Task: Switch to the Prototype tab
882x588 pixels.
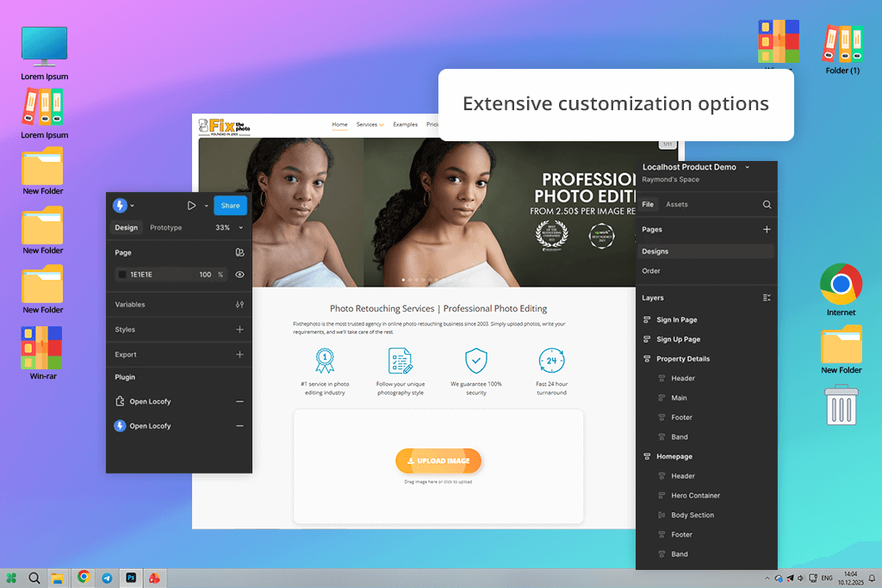Action: tap(166, 227)
